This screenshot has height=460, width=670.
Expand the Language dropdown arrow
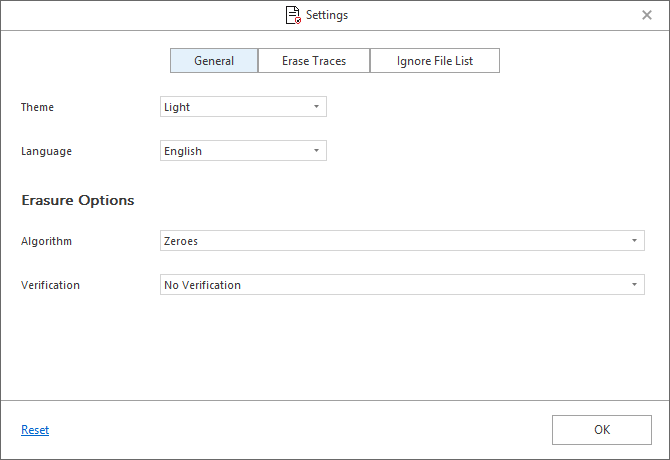click(316, 151)
